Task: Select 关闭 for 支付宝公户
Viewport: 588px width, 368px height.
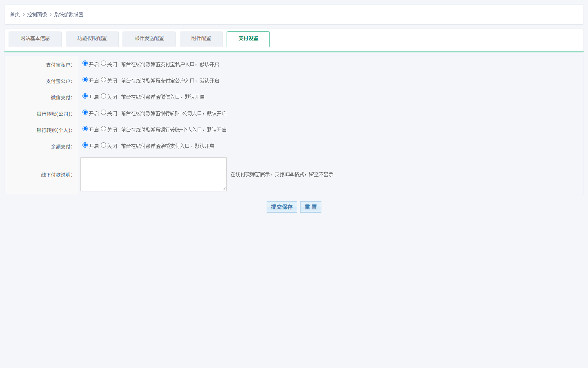Action: (103, 80)
